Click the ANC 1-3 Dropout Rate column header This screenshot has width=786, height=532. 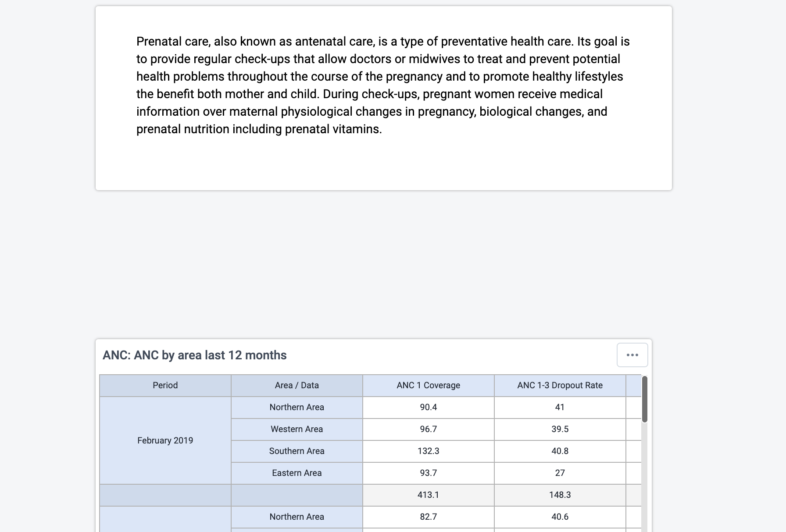[x=560, y=386]
